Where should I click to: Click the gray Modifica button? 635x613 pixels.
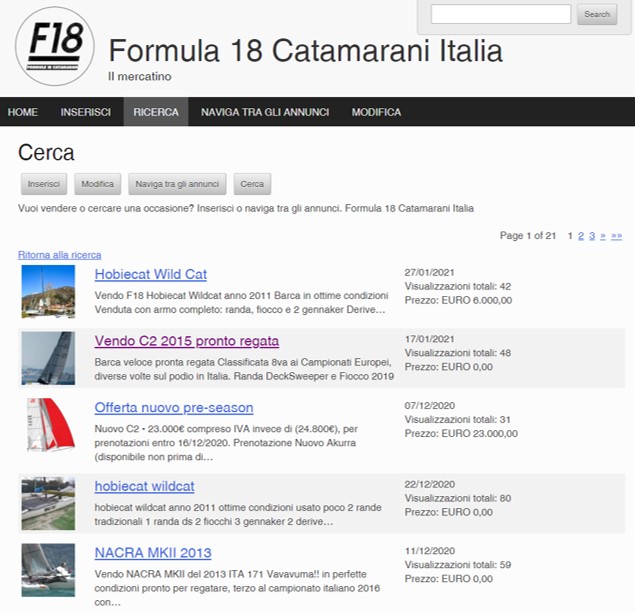click(x=98, y=184)
